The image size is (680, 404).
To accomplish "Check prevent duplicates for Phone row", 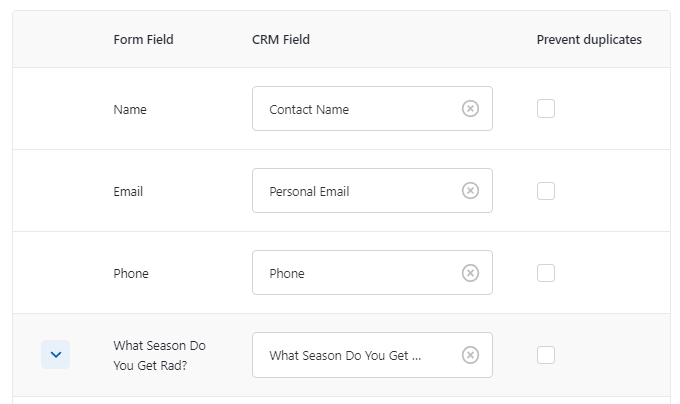I will (x=546, y=273).
